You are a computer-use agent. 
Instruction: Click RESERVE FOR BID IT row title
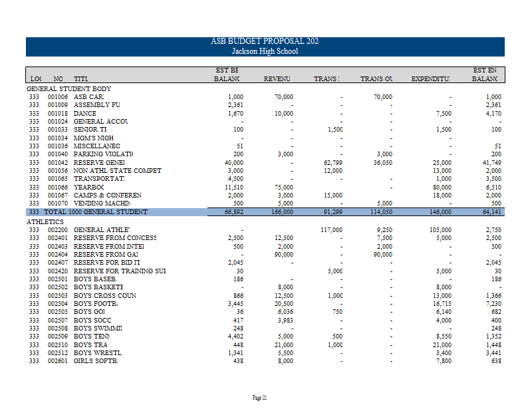(107, 263)
